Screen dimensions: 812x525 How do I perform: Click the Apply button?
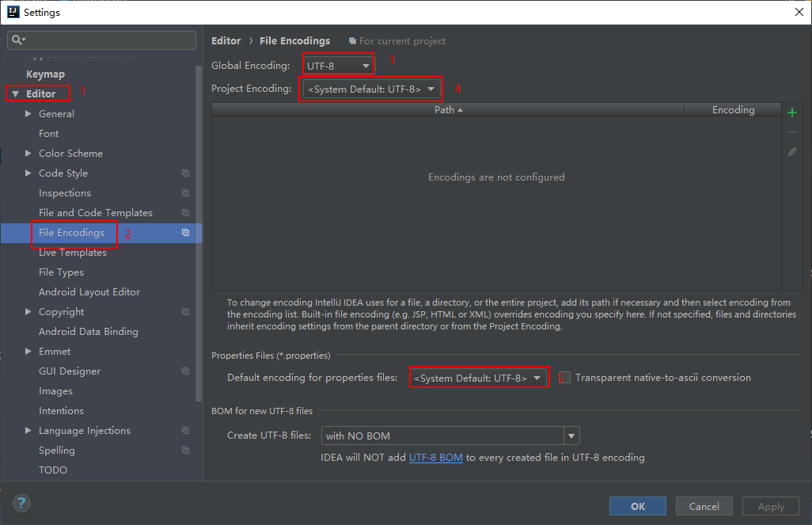[771, 506]
